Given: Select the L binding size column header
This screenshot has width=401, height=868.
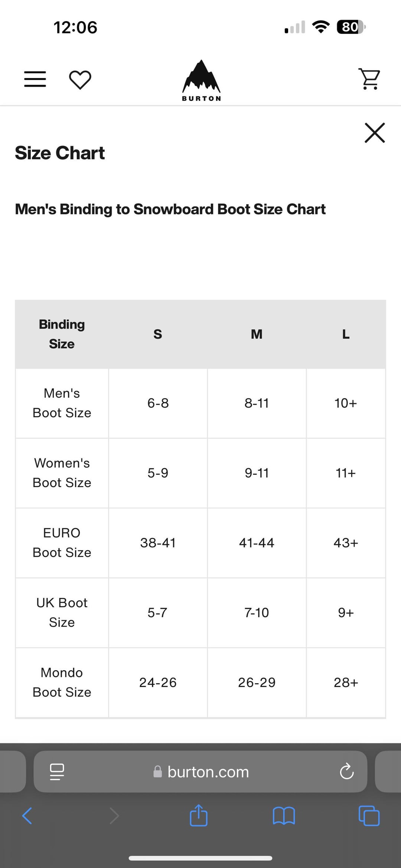Looking at the screenshot, I should pyautogui.click(x=346, y=334).
